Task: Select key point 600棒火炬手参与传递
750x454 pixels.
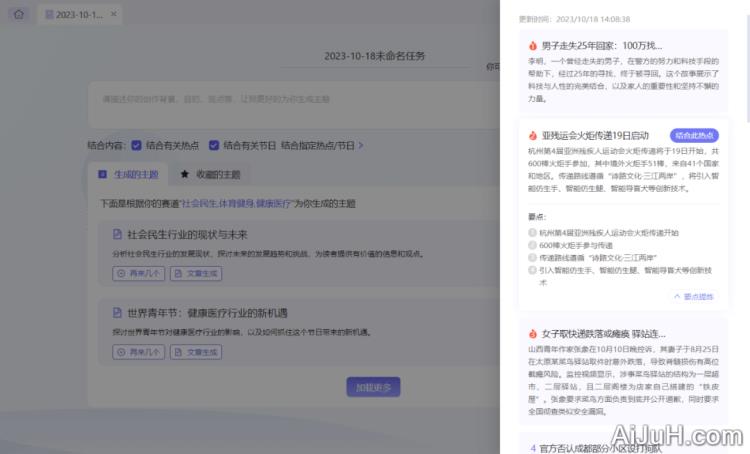Action: point(532,245)
